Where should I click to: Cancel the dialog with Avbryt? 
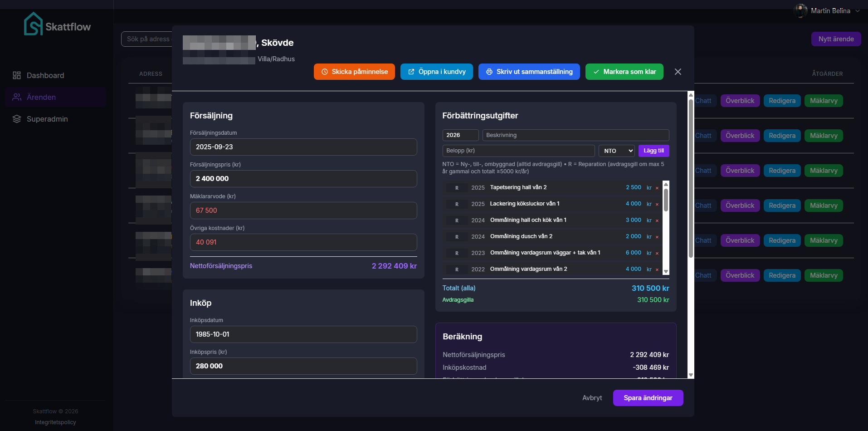592,398
